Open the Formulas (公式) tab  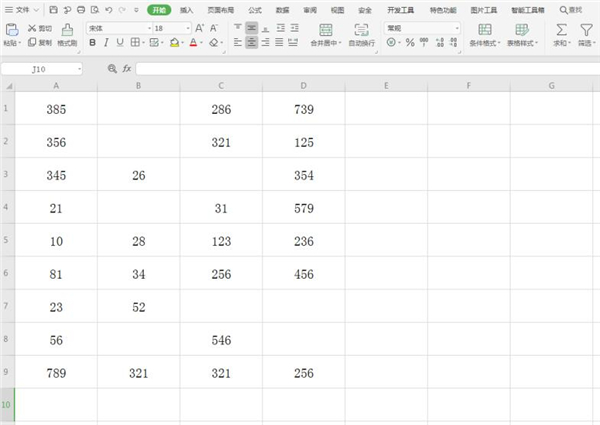[254, 9]
